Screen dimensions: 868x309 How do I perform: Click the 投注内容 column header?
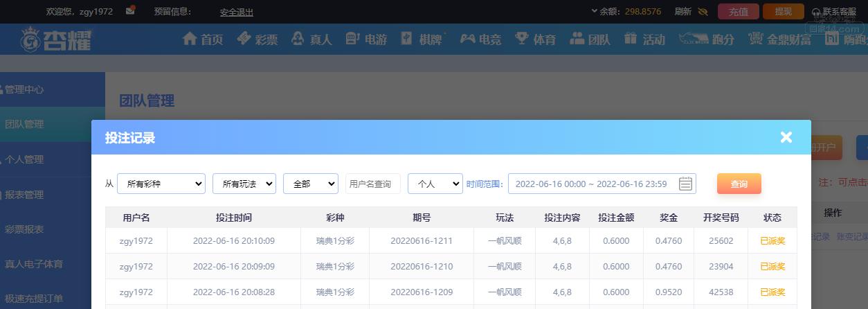pyautogui.click(x=562, y=218)
